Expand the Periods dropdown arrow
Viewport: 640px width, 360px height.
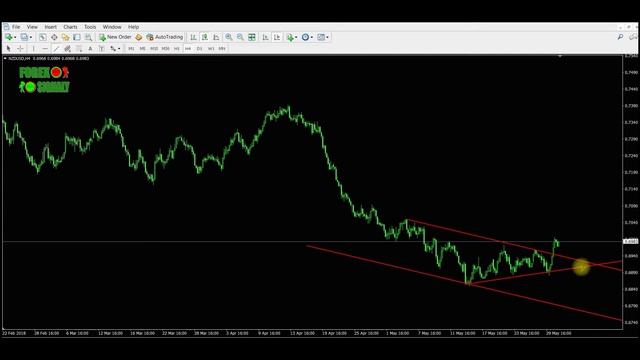pyautogui.click(x=312, y=38)
